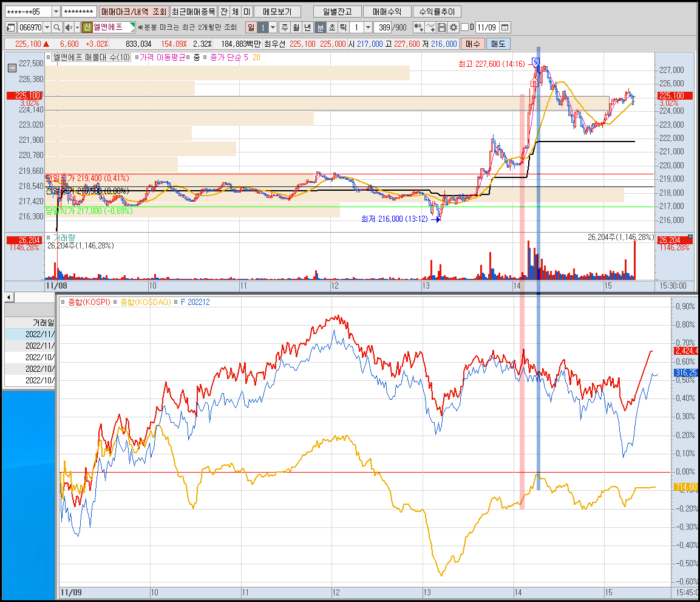The height and width of the screenshot is (602, 700).
Task: Click the candle count 389 field
Action: 384,28
